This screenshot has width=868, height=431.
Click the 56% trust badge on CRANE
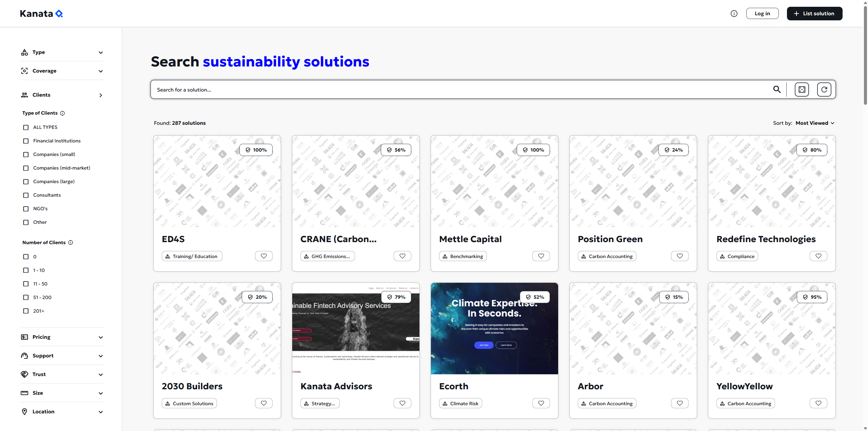coord(396,150)
